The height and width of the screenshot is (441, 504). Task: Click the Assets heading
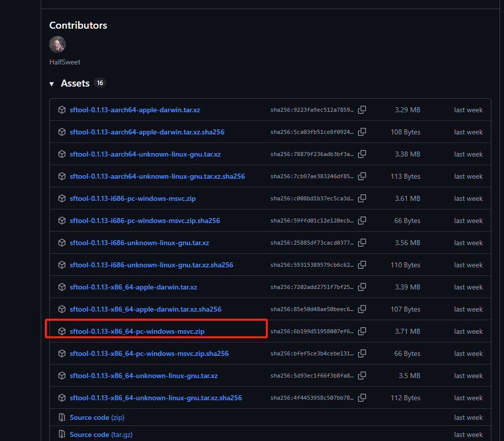(x=75, y=84)
